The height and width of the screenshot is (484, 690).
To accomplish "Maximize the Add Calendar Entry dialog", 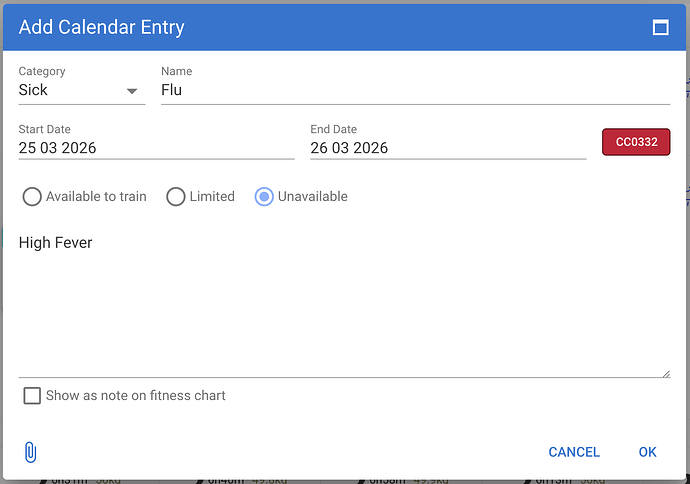I will pyautogui.click(x=661, y=27).
